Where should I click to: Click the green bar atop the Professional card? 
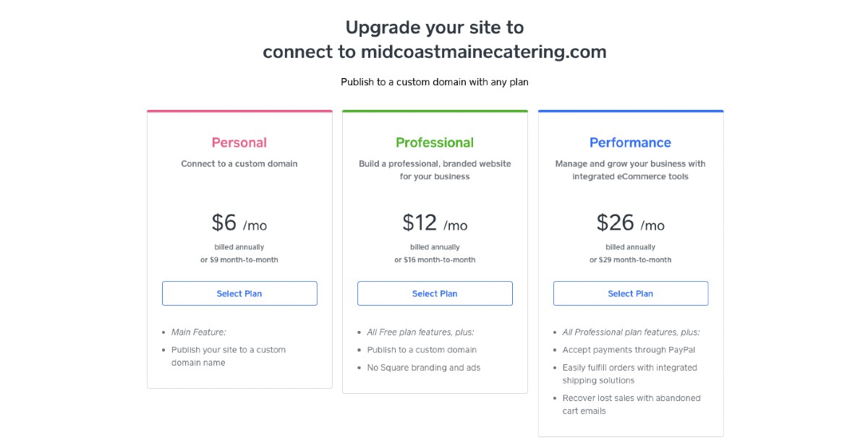click(x=435, y=111)
